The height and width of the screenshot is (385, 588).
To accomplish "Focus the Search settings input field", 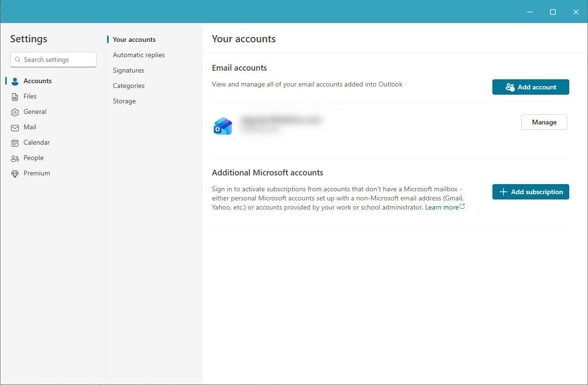I will tap(53, 60).
